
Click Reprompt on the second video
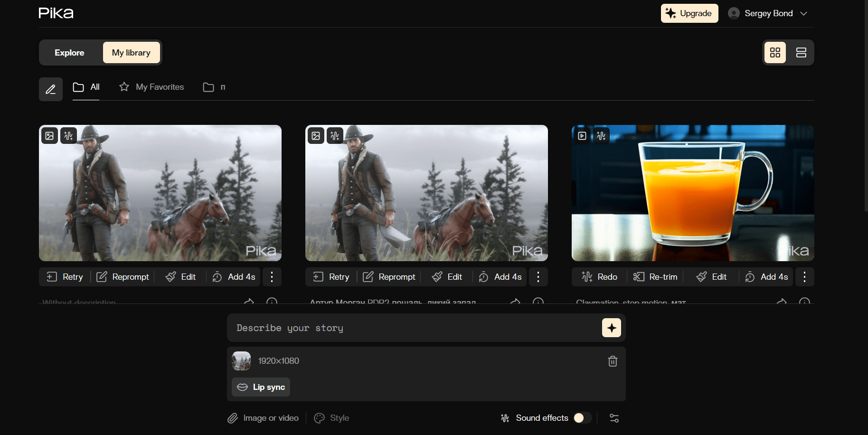tap(389, 277)
